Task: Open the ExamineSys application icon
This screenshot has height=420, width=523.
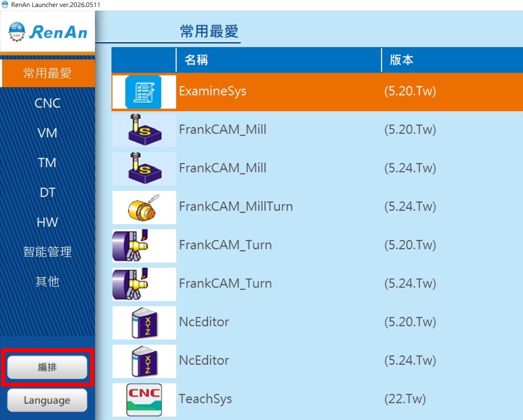Action: pyautogui.click(x=143, y=92)
